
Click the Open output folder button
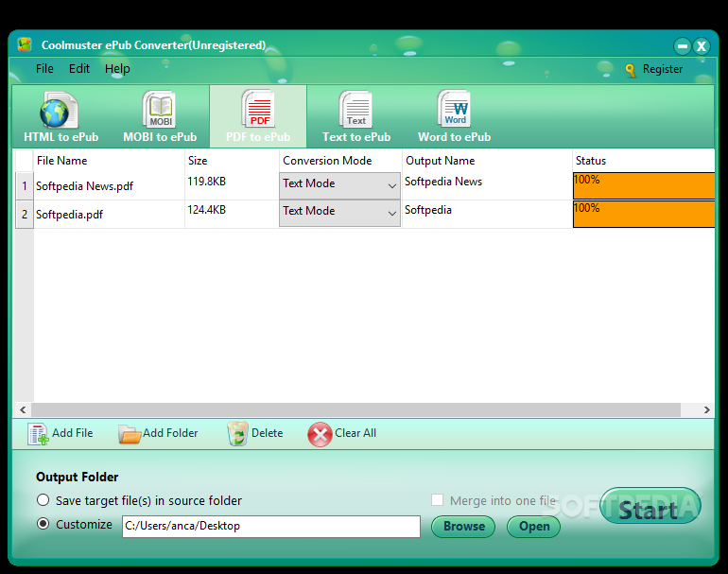click(534, 526)
